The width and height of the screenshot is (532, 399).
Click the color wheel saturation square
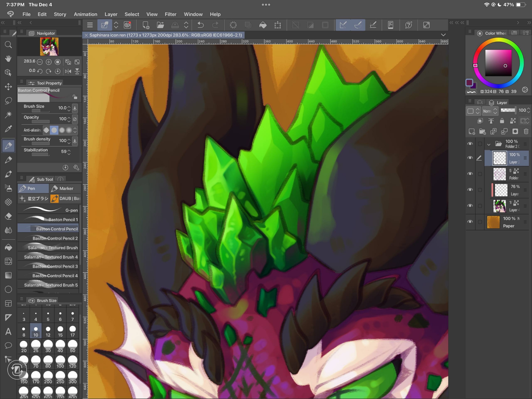click(498, 63)
